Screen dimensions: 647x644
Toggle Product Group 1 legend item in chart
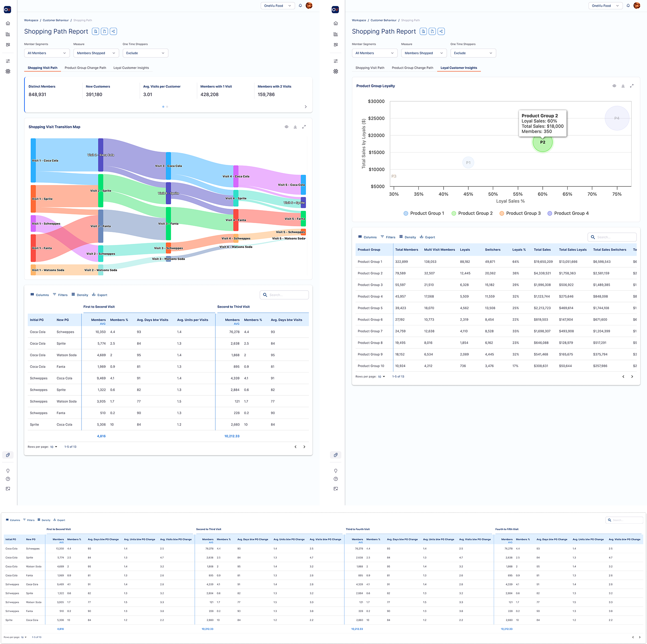tap(424, 213)
